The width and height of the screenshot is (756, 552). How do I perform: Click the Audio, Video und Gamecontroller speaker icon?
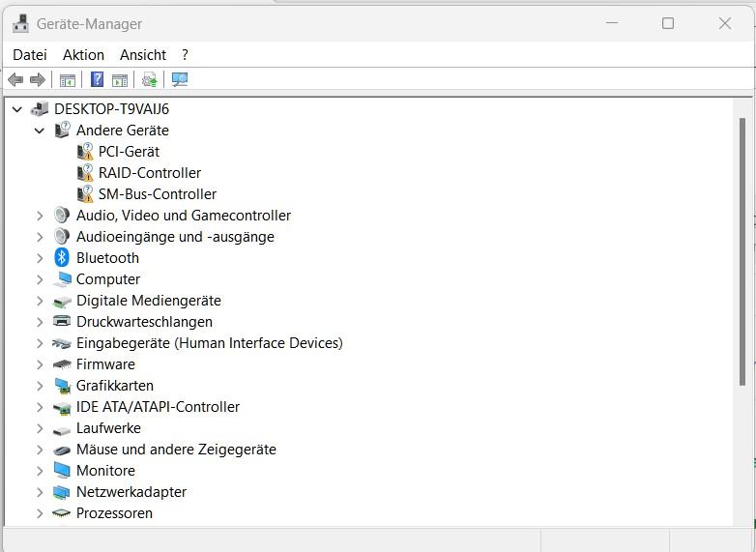click(x=62, y=215)
